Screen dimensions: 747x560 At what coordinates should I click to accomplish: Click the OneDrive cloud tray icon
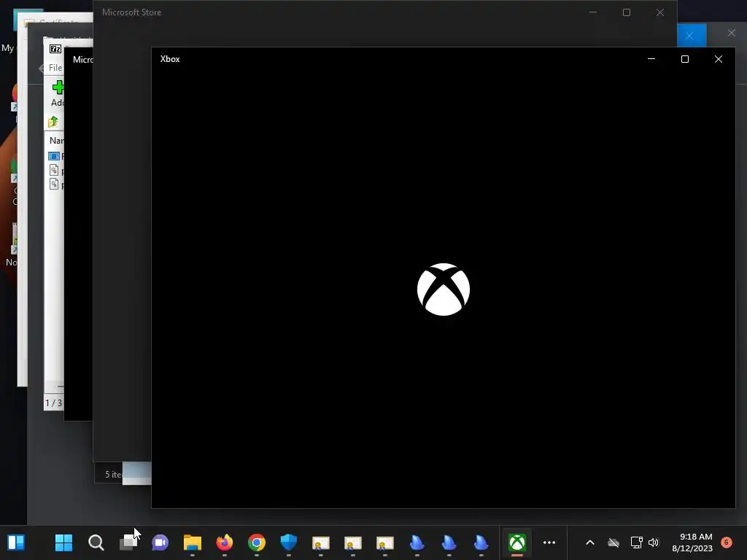[614, 542]
